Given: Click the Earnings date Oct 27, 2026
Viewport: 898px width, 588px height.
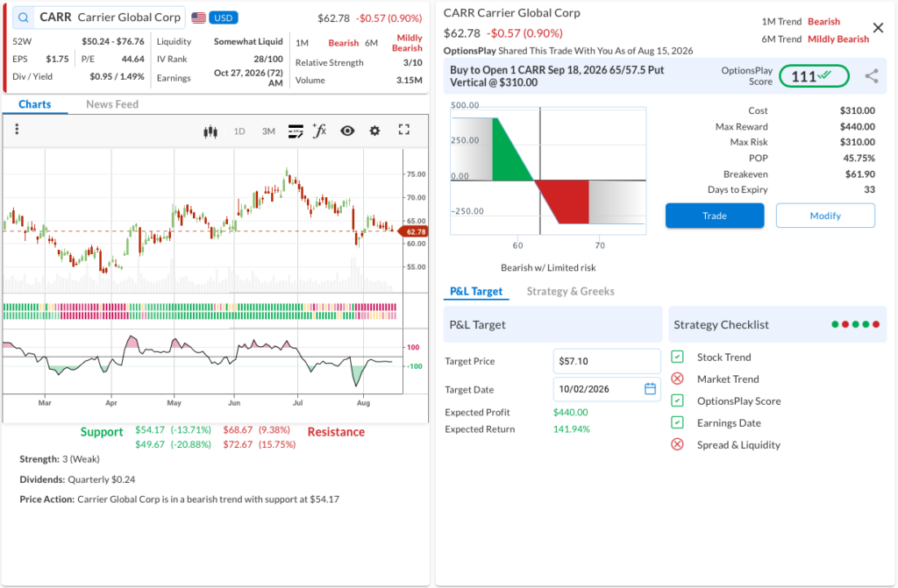Looking at the screenshot, I should pos(248,77).
